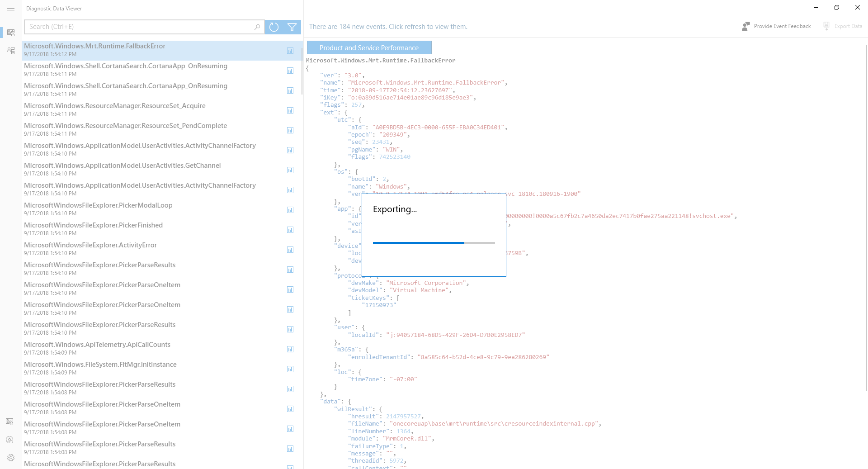Click the Provide Event Feedback label
868x469 pixels.
pyautogui.click(x=782, y=26)
